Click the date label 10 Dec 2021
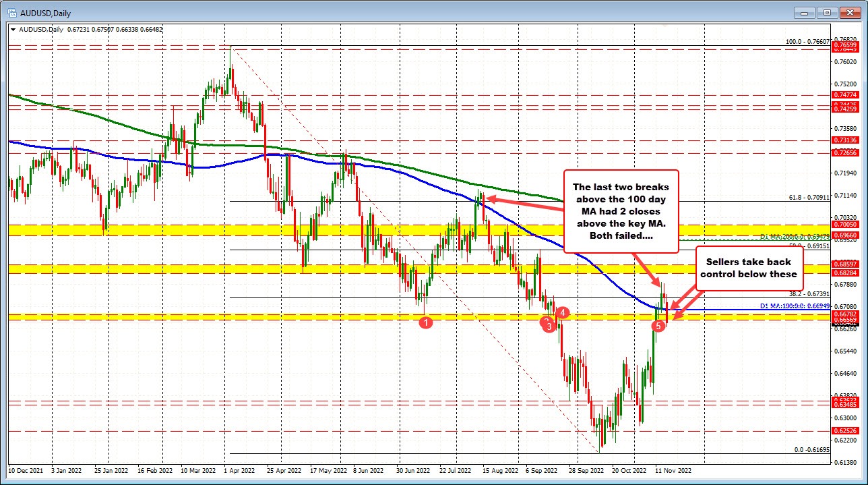868x485 pixels. pyautogui.click(x=24, y=469)
